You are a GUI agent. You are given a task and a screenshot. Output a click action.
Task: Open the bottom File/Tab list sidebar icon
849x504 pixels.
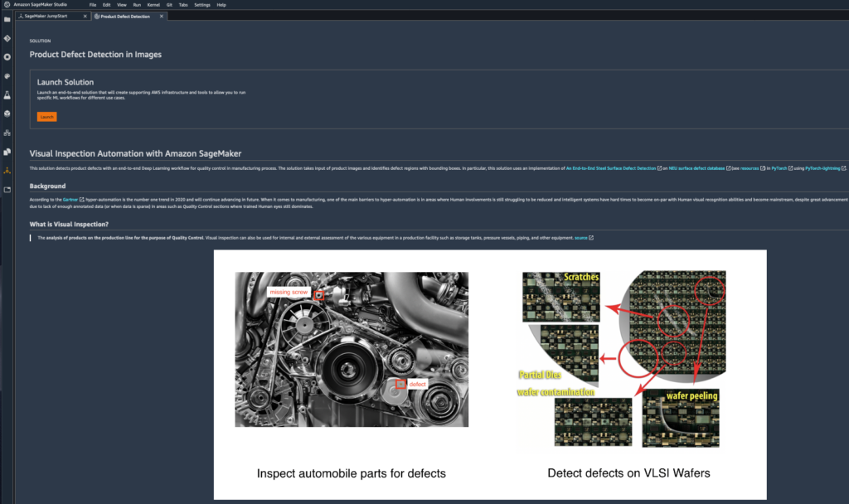(7, 190)
